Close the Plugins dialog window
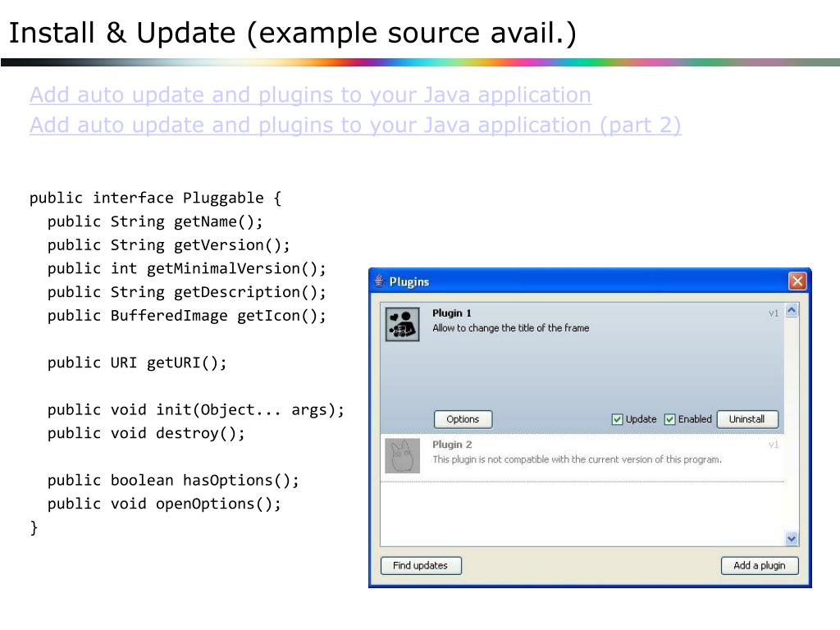 pos(797,281)
